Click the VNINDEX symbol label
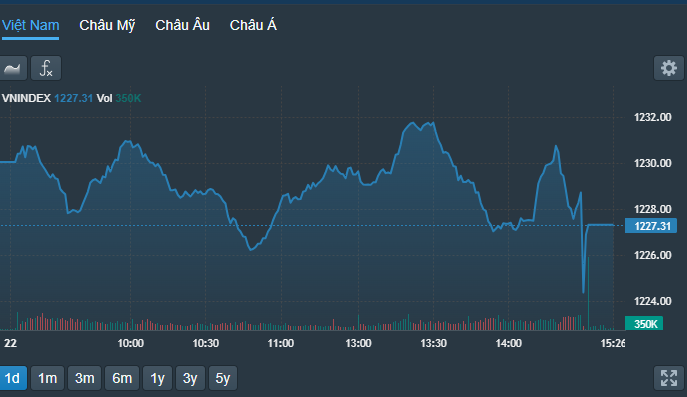 point(26,98)
